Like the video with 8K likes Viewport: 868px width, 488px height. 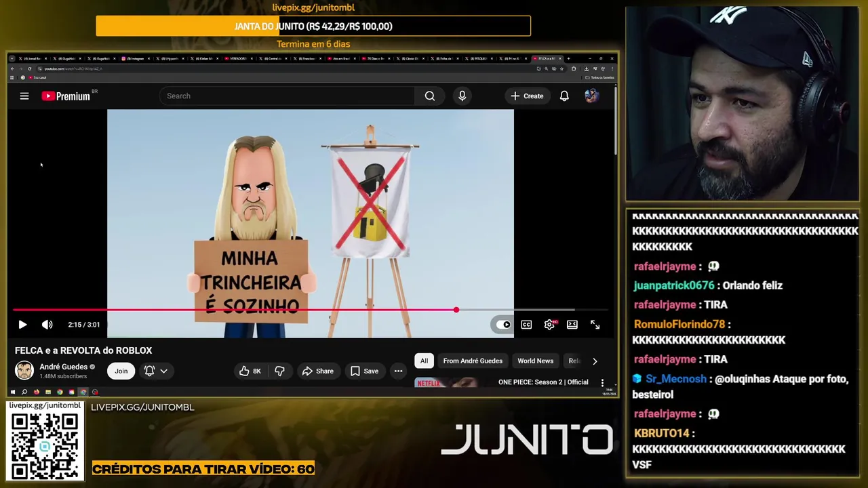[x=250, y=371]
